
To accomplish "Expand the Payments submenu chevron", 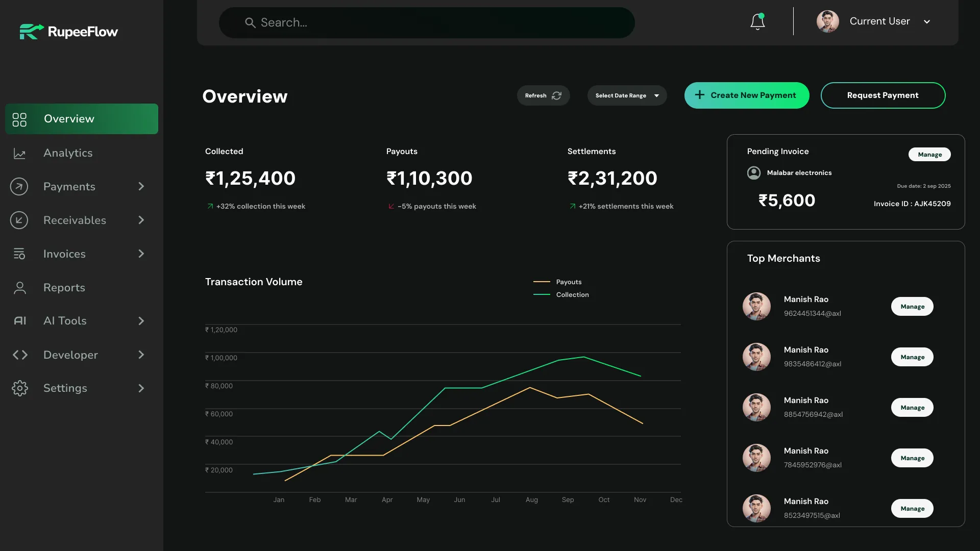I will tap(141, 187).
